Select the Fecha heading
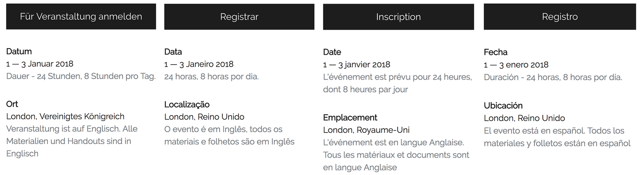Viewport: 644px width, 175px height. point(496,52)
